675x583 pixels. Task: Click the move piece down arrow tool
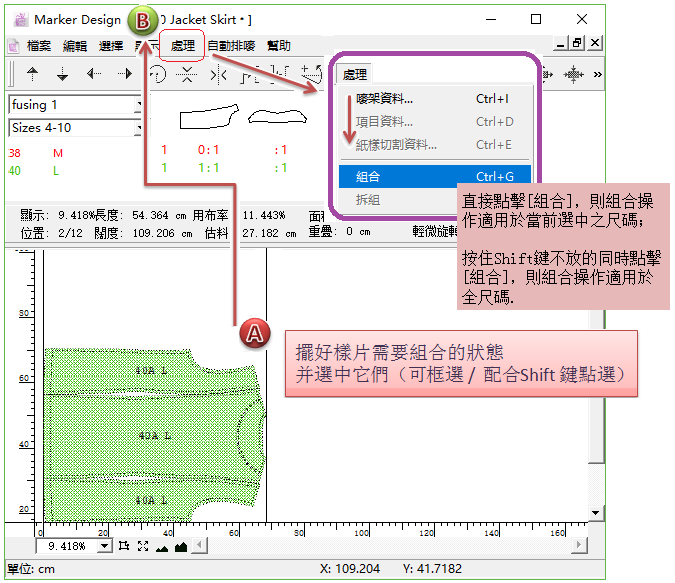[62, 74]
